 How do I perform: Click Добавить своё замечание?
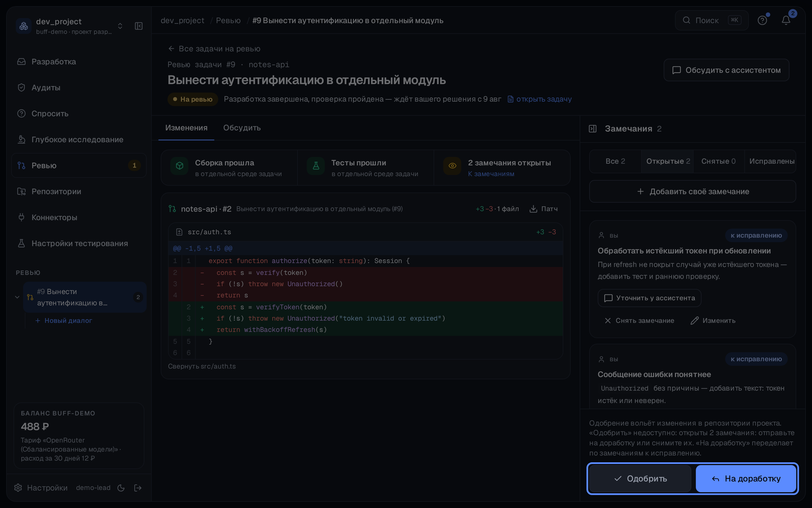click(x=692, y=192)
